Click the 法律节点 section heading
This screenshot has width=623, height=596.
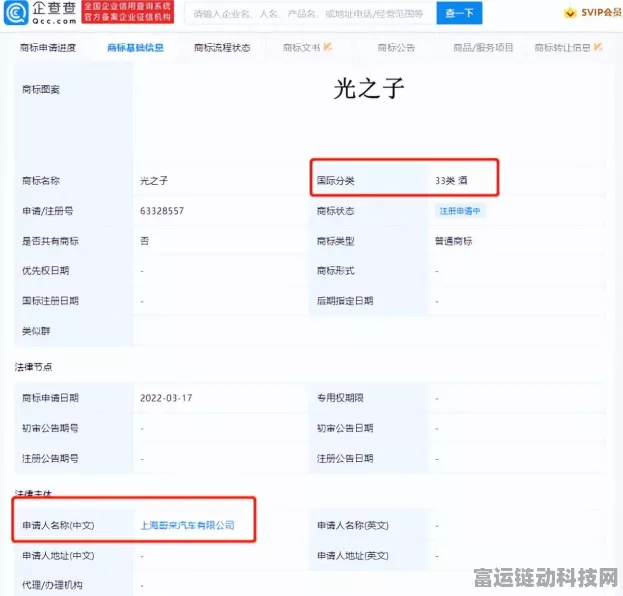[x=33, y=367]
